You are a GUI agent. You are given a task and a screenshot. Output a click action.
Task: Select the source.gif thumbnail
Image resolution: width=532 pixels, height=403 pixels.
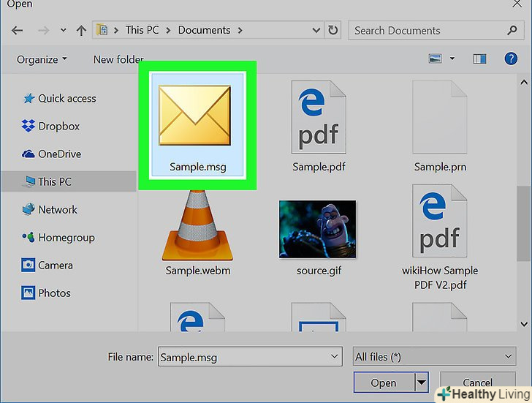[317, 228]
